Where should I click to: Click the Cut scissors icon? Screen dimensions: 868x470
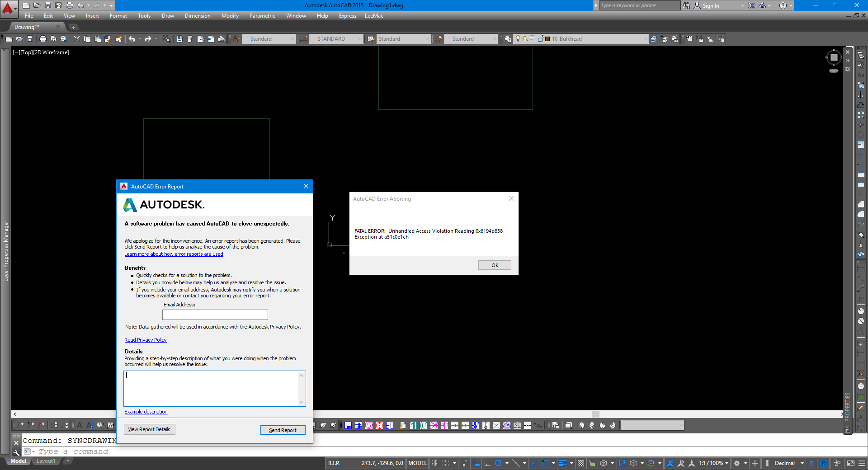click(x=77, y=39)
